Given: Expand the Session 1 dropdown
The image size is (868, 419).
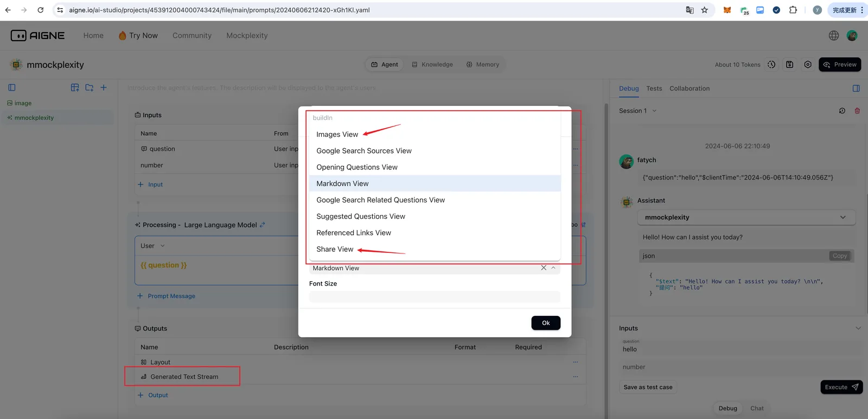Looking at the screenshot, I should [x=654, y=111].
